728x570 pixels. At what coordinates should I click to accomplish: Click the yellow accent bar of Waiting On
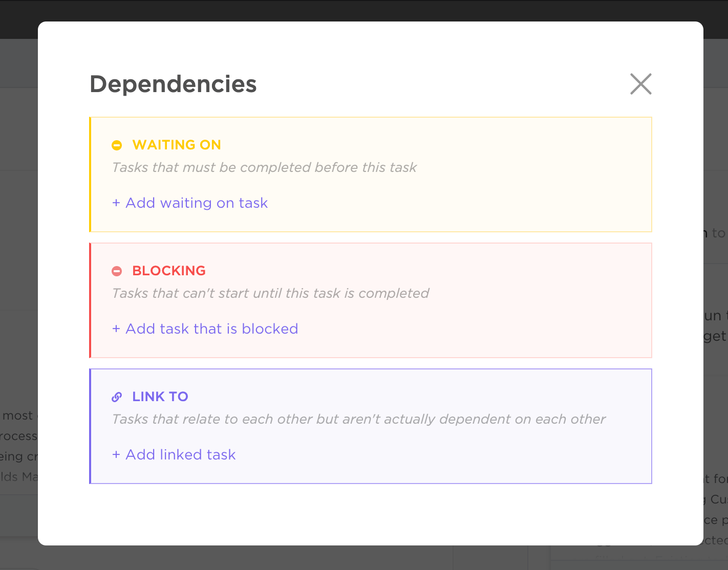[91, 174]
